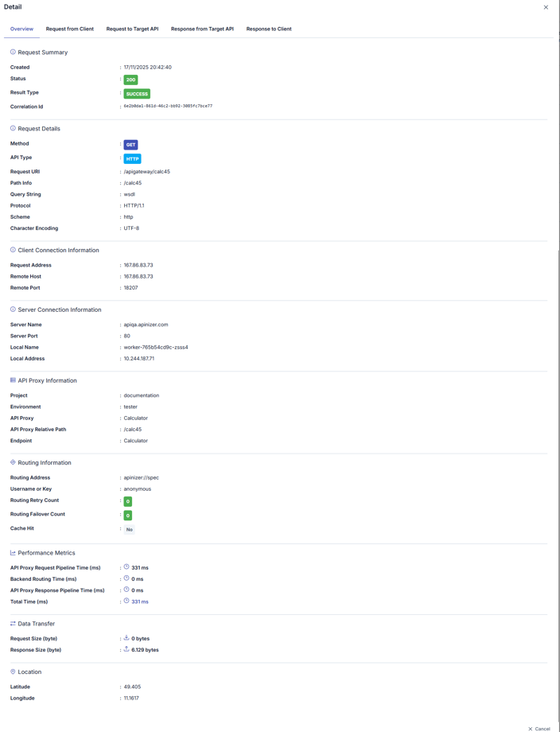The height and width of the screenshot is (732, 560).
Task: Switch to Response from Target API tab
Action: pyautogui.click(x=202, y=29)
